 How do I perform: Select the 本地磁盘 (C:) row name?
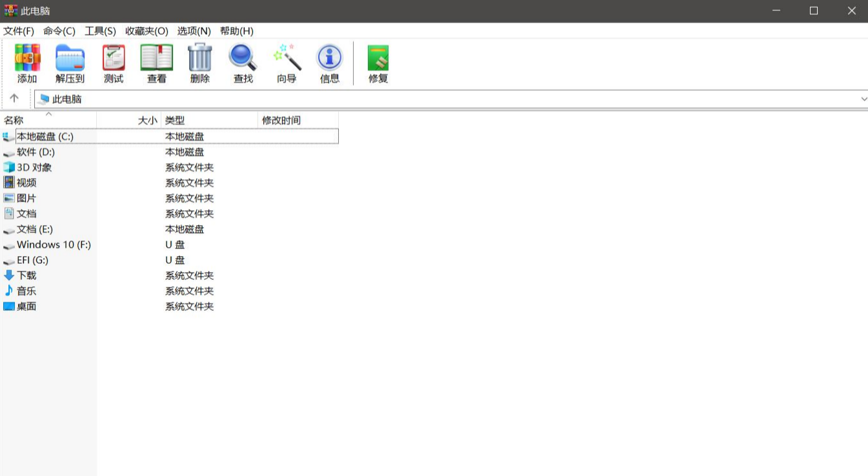(x=45, y=136)
